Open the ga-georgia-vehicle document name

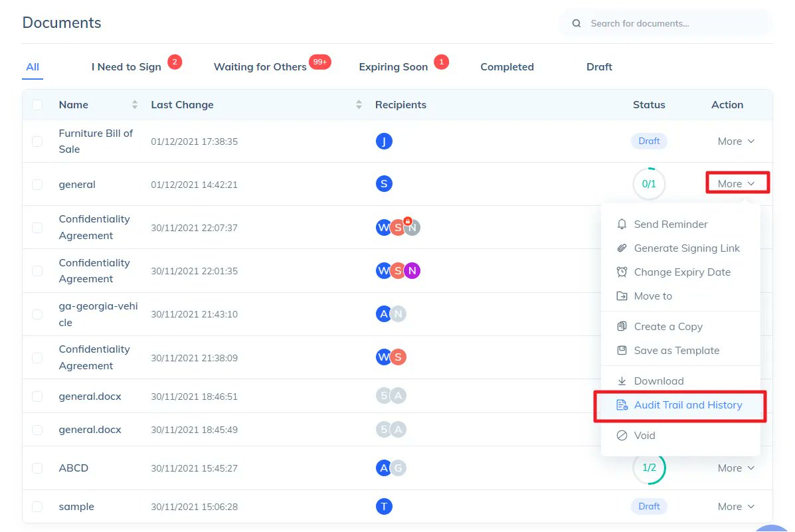click(98, 314)
